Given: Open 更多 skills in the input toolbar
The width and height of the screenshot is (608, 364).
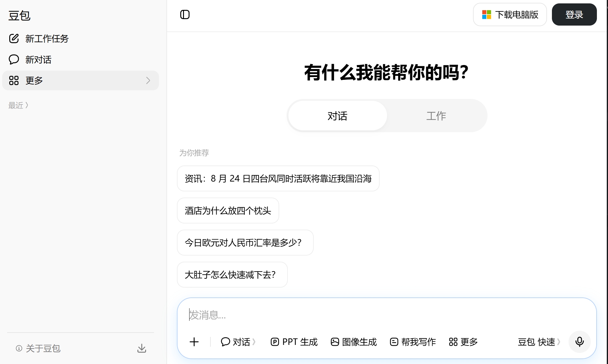Looking at the screenshot, I should (x=463, y=342).
